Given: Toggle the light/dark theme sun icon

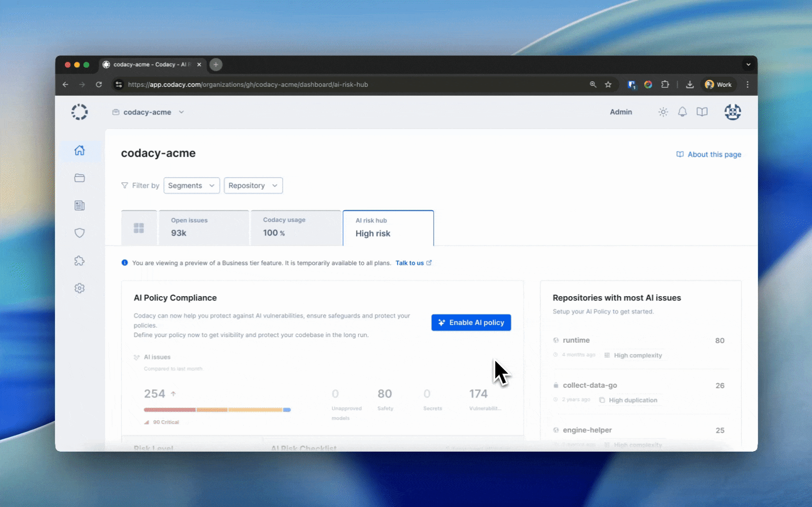Looking at the screenshot, I should 663,112.
